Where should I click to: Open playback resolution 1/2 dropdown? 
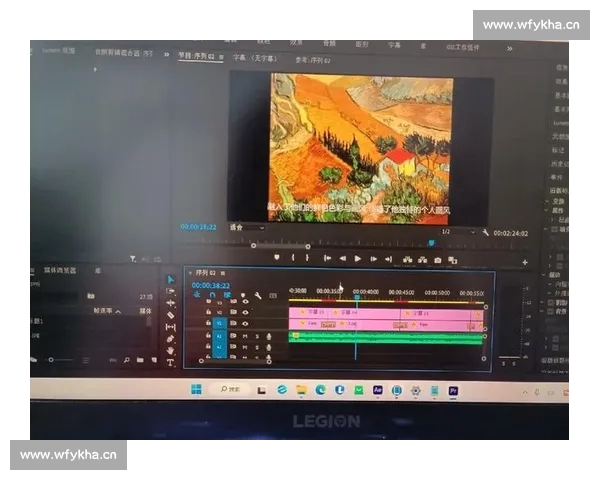(458, 232)
